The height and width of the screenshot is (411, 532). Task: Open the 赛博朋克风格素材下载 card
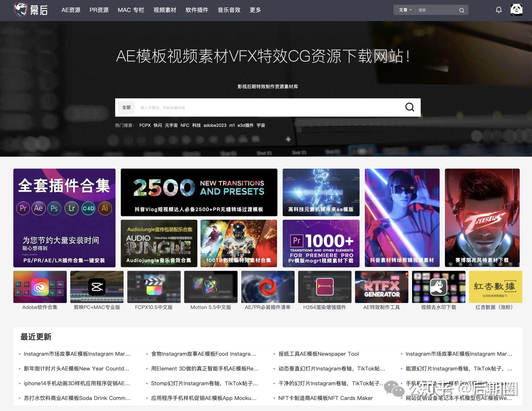point(482,218)
